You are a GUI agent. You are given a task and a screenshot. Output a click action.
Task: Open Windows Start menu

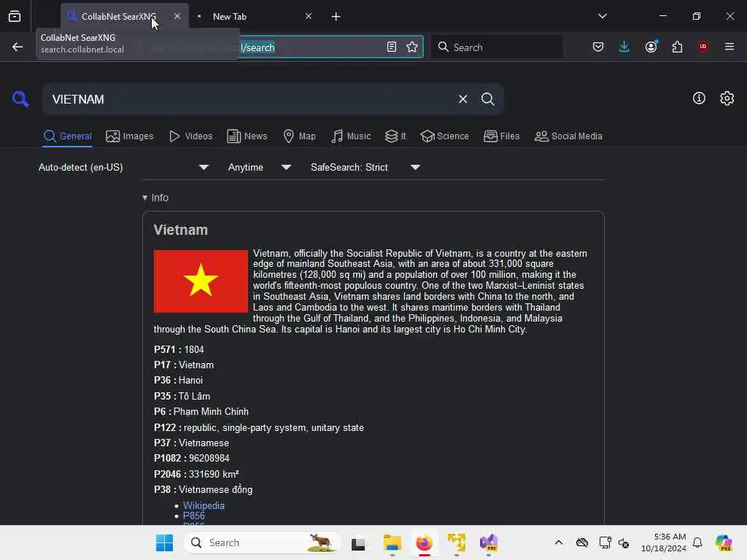pos(164,542)
